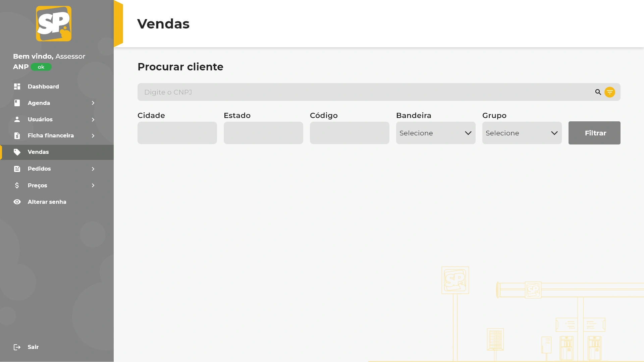Click the Cidade input field
Viewport: 644px width, 362px height.
[177, 133]
